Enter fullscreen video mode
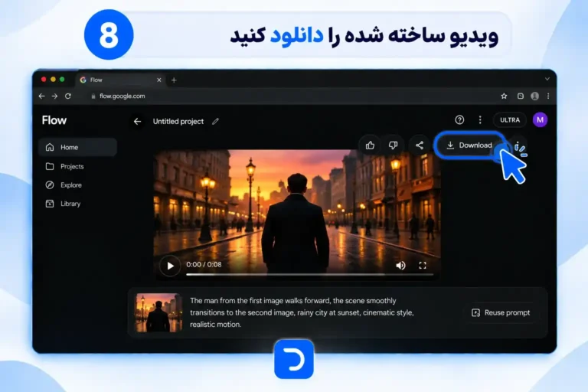This screenshot has height=392, width=588. click(423, 266)
